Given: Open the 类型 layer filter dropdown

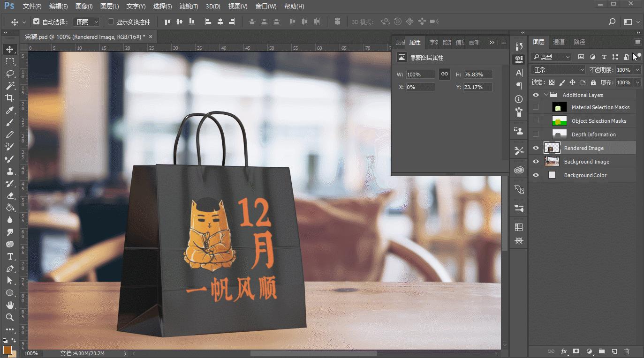Looking at the screenshot, I should (x=550, y=57).
